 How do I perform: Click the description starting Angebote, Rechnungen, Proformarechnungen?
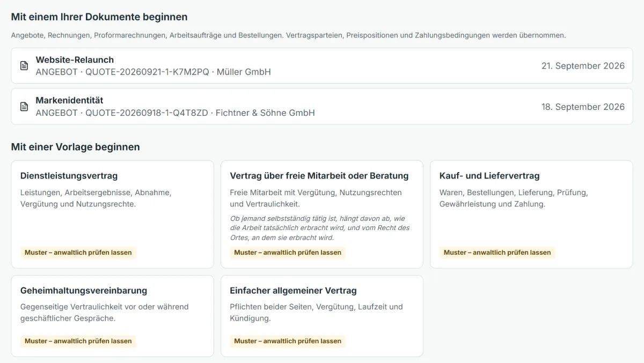pyautogui.click(x=289, y=35)
